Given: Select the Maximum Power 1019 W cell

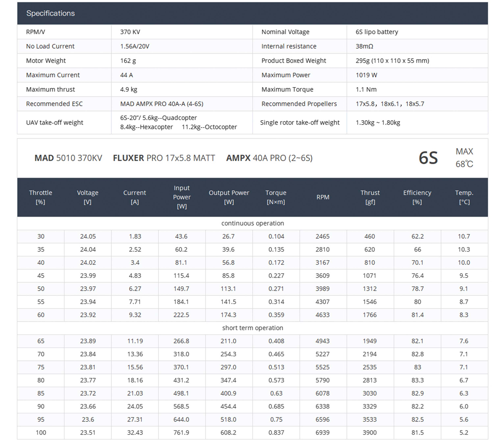Looking at the screenshot, I should [366, 75].
